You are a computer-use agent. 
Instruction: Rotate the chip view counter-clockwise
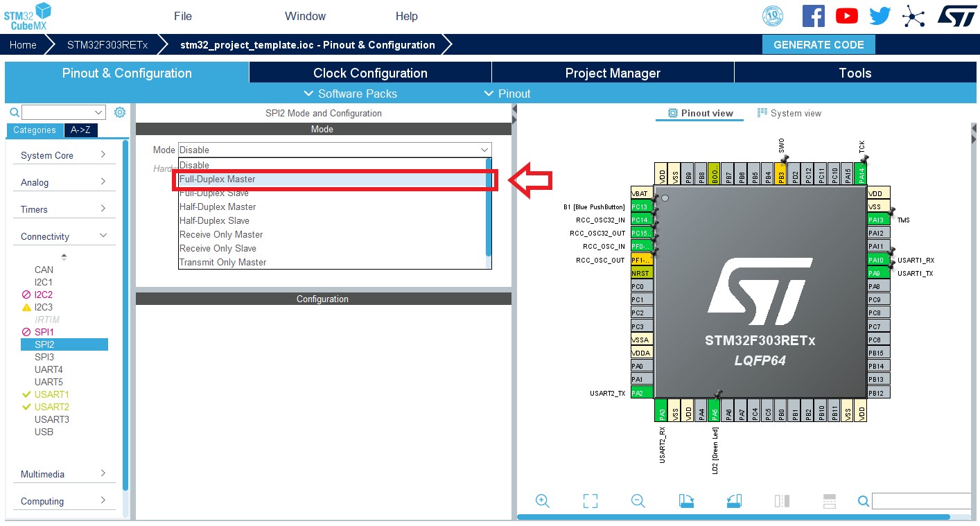coord(734,501)
